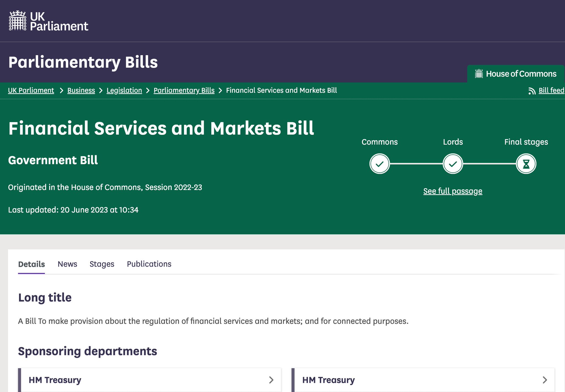Switch to the News tab

coord(67,264)
